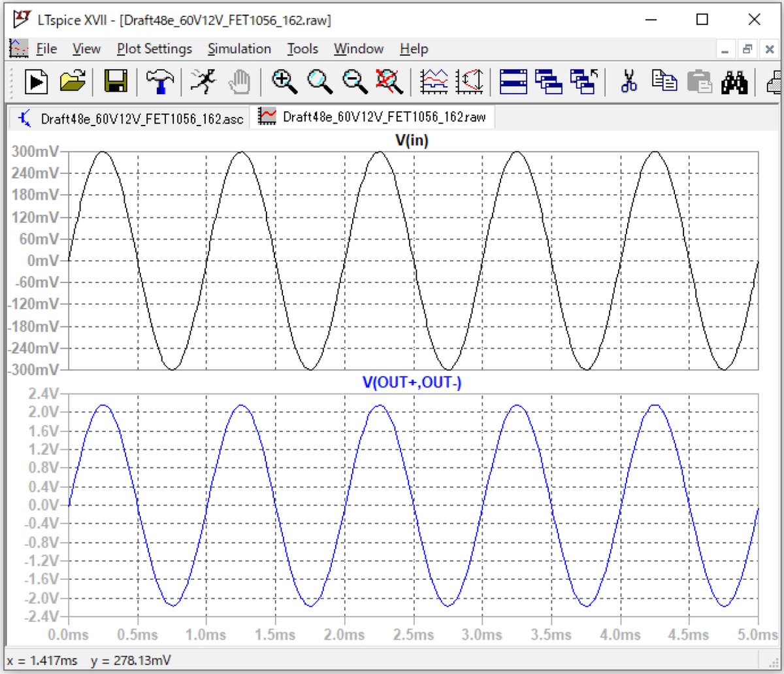Click the running man Run icon

203,81
